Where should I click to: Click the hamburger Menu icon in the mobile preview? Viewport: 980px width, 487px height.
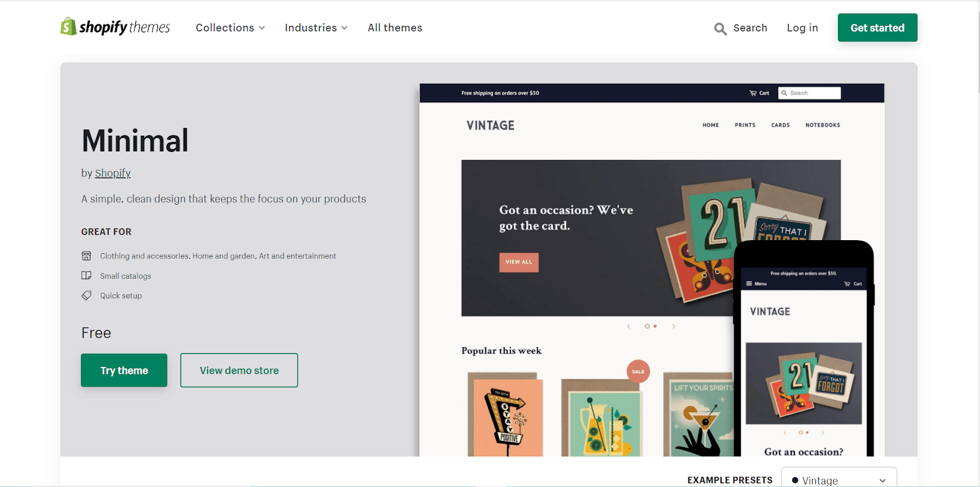pyautogui.click(x=749, y=284)
